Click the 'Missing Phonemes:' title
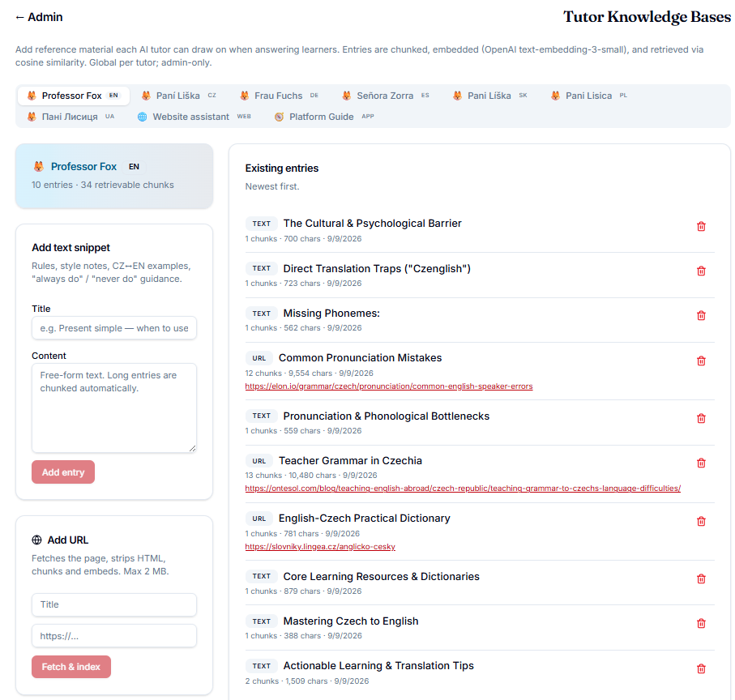Image resolution: width=735 pixels, height=700 pixels. pos(331,313)
